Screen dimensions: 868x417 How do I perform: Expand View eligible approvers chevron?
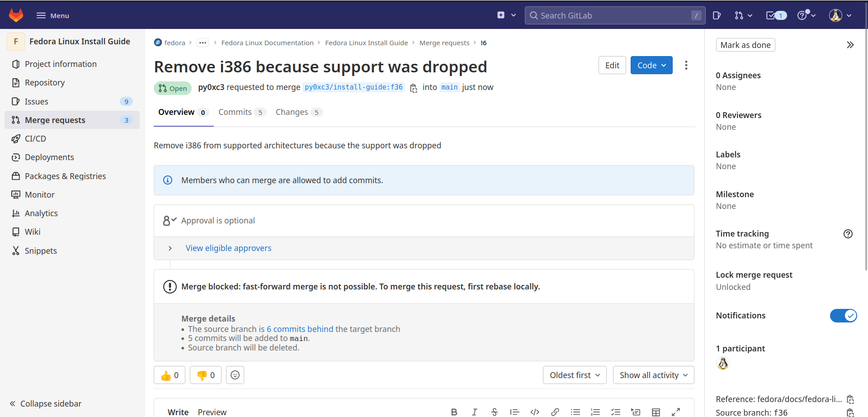(x=170, y=248)
